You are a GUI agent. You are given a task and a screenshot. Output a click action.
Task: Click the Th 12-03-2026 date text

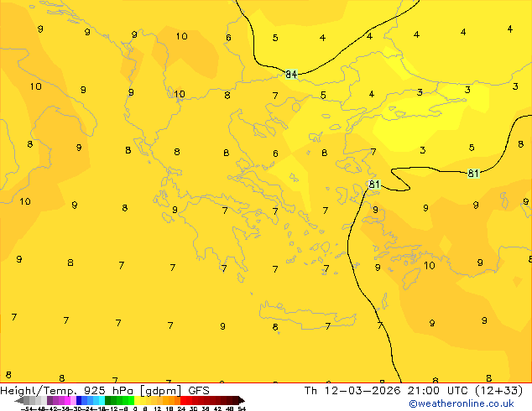pos(352,391)
